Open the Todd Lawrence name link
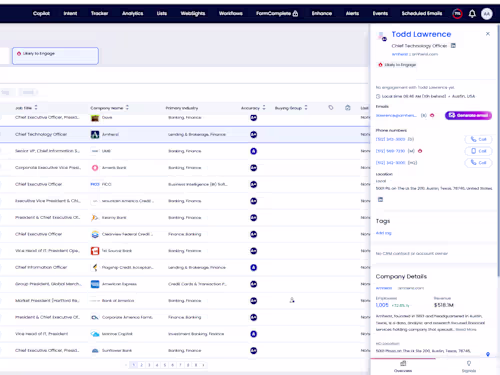The width and height of the screenshot is (500, 375). [x=421, y=34]
